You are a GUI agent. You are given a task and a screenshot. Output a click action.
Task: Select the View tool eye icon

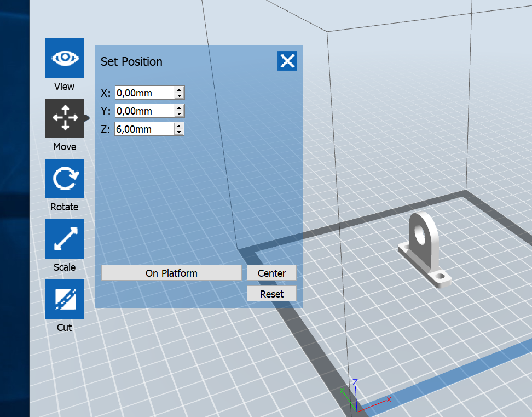(x=65, y=58)
